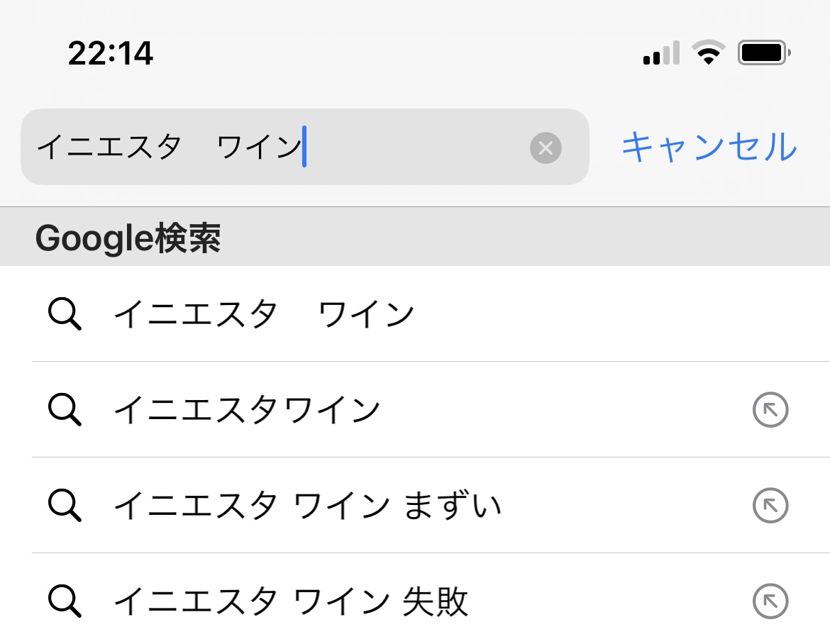The height and width of the screenshot is (644, 830).
Task: Tap inside the search input field
Action: [305, 147]
